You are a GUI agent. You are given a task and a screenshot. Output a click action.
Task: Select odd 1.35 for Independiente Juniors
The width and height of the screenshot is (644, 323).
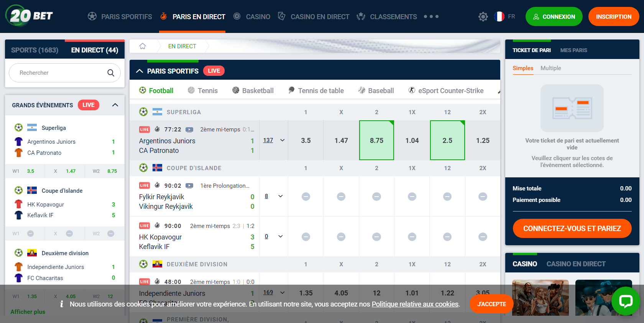(306, 293)
